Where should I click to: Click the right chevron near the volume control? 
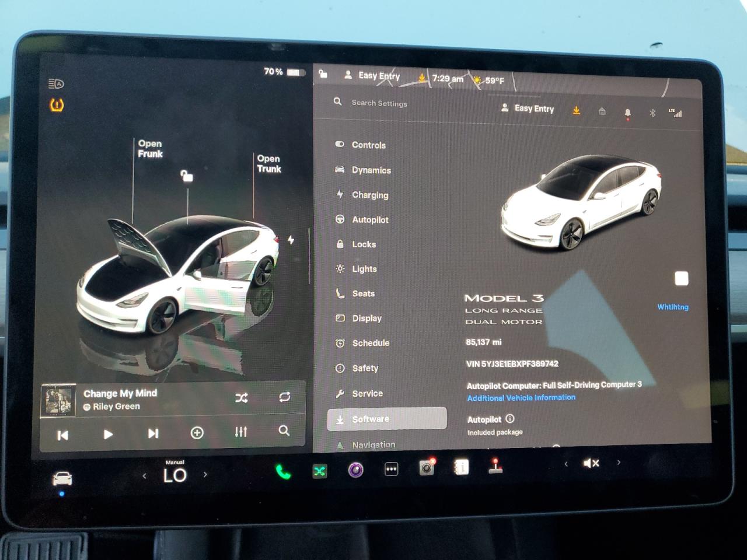tap(619, 462)
